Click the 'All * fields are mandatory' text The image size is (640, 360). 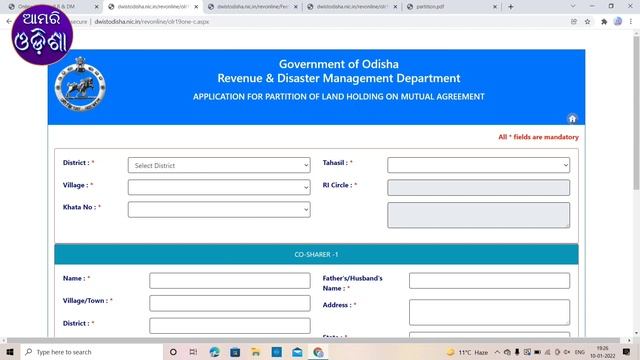pos(538,137)
